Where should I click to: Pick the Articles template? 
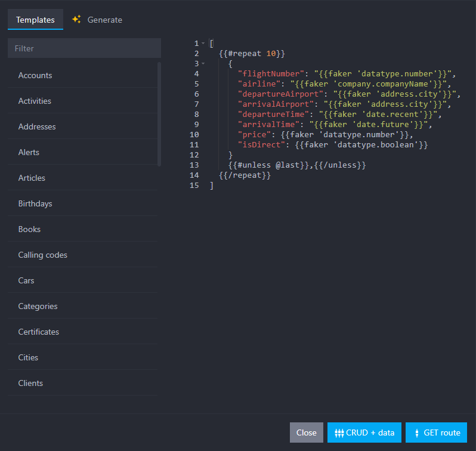pos(32,178)
